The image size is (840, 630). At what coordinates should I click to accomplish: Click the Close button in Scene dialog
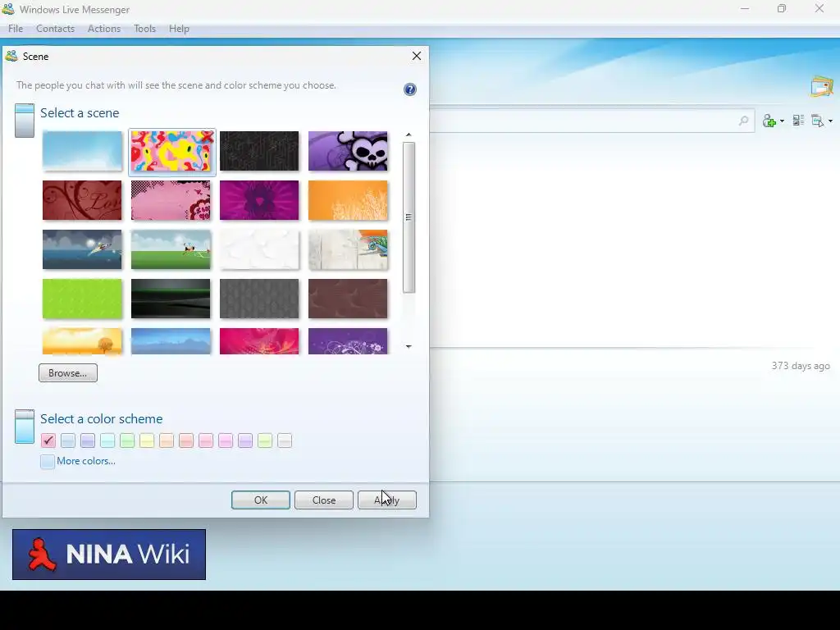pos(323,500)
